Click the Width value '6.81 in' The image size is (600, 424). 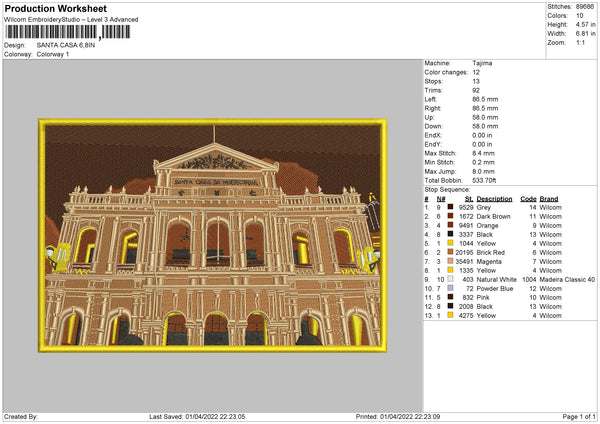585,34
